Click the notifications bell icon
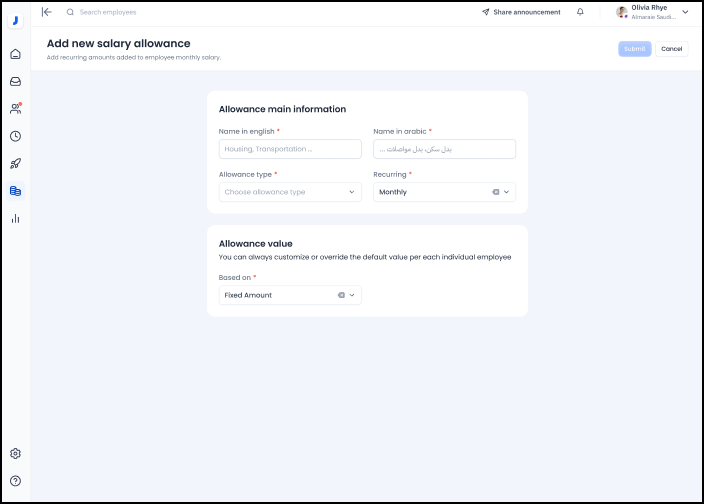This screenshot has height=504, width=704. pyautogui.click(x=580, y=12)
